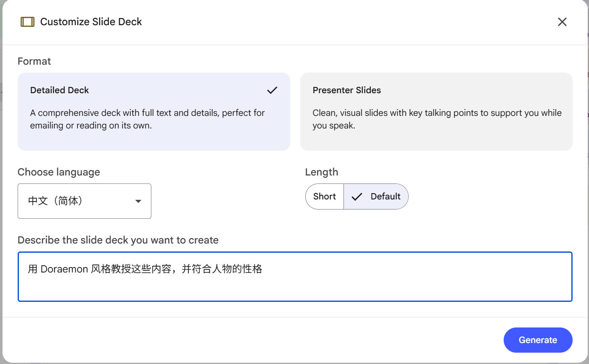
Task: Expand the language dropdown arrow
Action: (x=138, y=202)
